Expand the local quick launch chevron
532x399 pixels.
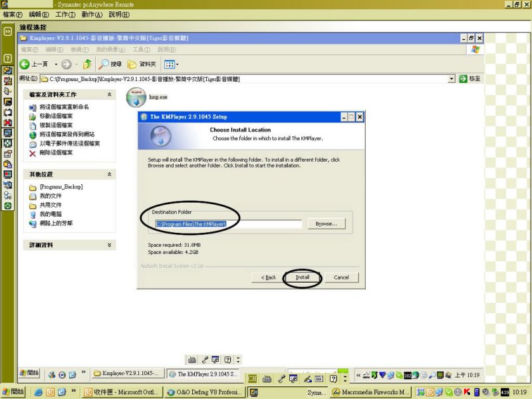74,391
